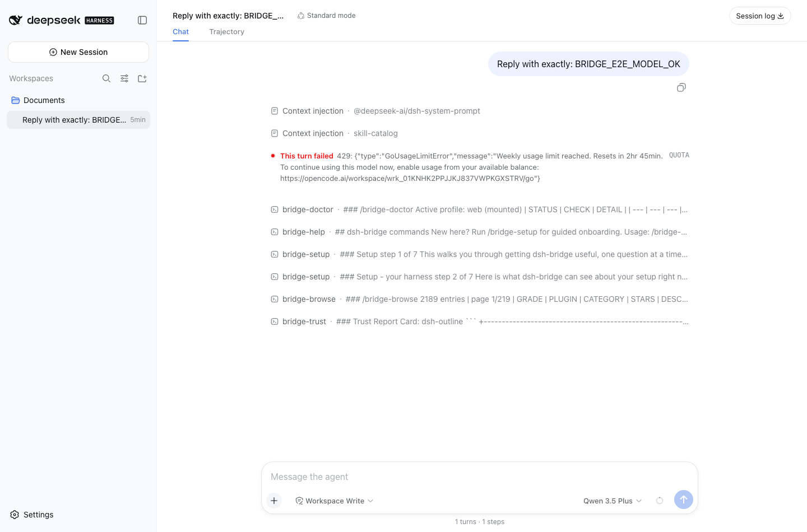Open the Qwen 3.5 Plus model dropdown
Viewport: 807px width, 532px height.
[x=613, y=501]
